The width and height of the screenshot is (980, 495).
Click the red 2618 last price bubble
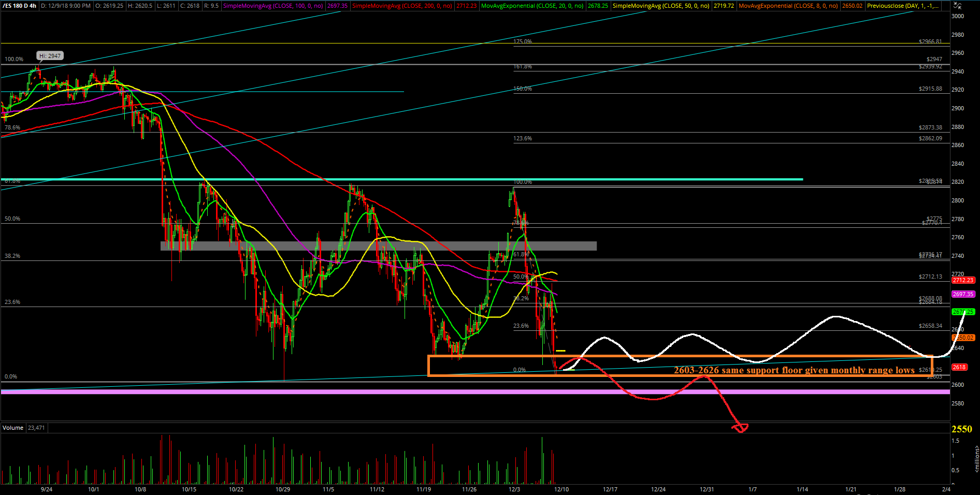[959, 367]
